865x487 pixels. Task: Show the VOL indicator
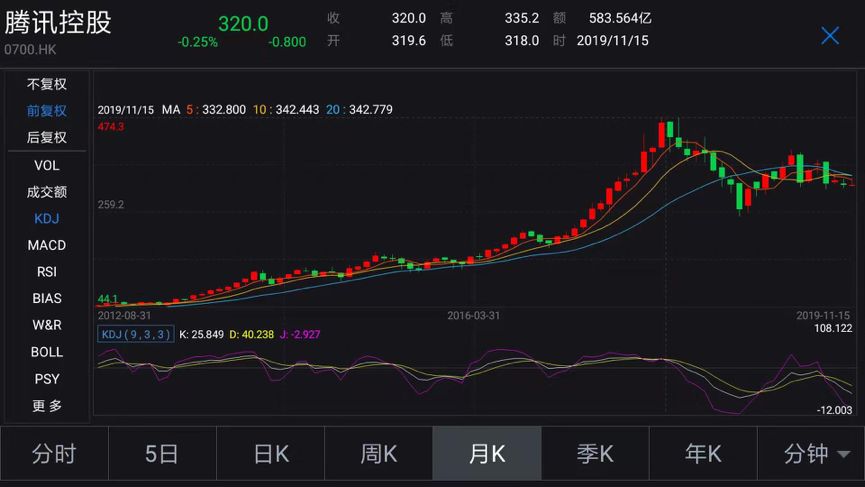[47, 165]
